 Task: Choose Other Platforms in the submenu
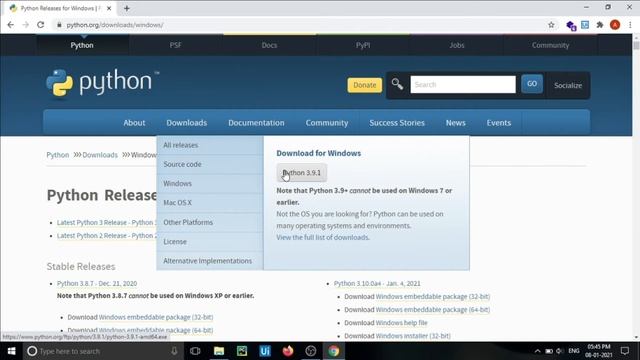tap(210, 222)
